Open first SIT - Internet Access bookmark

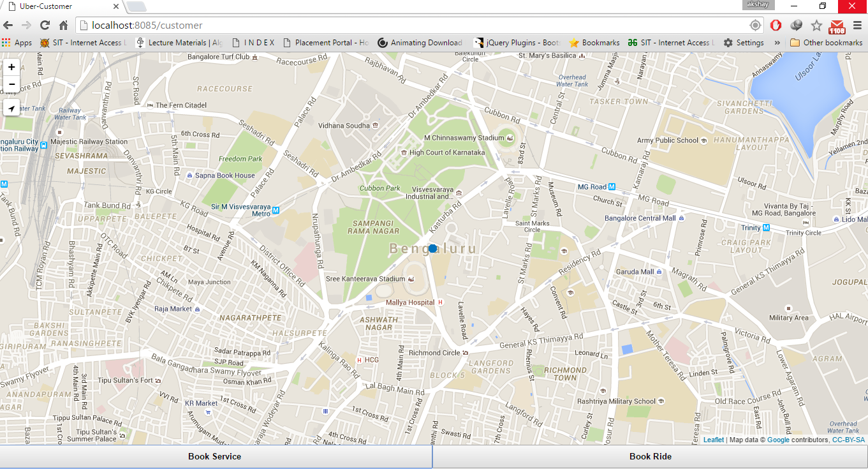83,43
